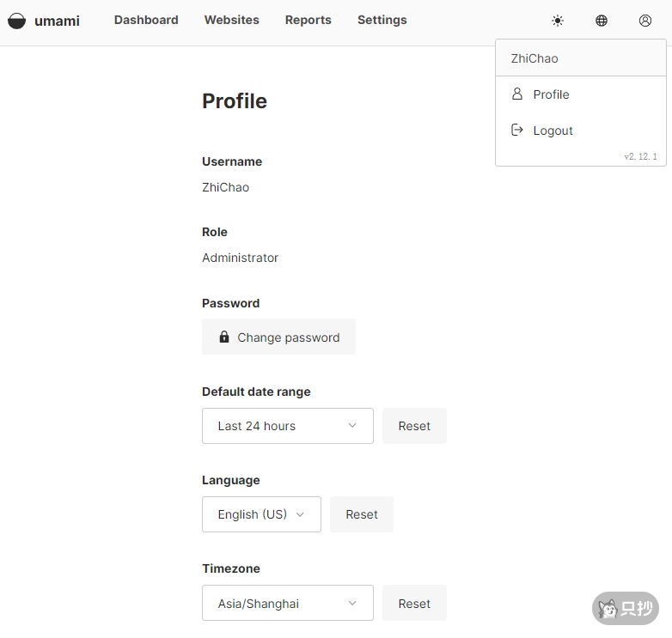
Task: Expand the Last 24 hours dropdown
Action: pyautogui.click(x=287, y=426)
